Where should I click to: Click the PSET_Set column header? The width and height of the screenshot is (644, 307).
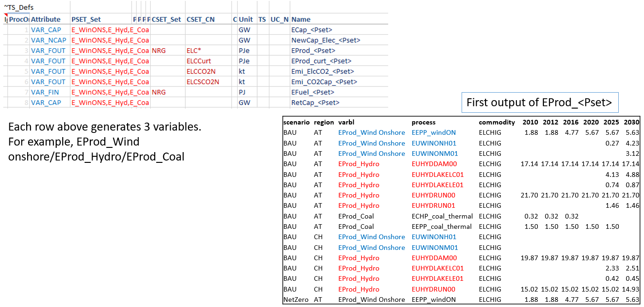coord(86,19)
